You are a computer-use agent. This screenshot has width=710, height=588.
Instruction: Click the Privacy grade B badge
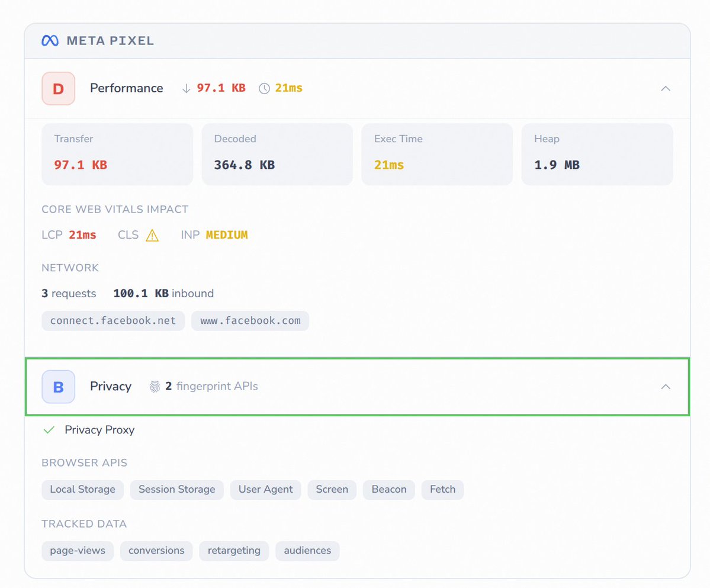coord(59,387)
